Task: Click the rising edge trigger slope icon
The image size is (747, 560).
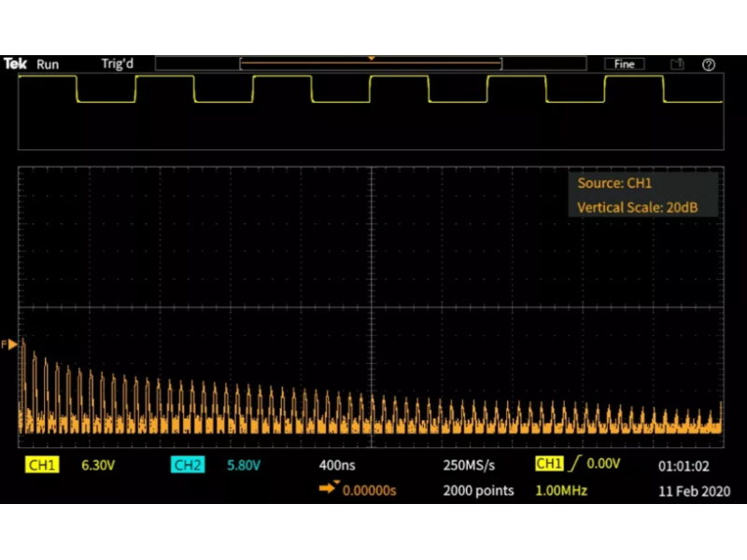Action: click(x=576, y=464)
